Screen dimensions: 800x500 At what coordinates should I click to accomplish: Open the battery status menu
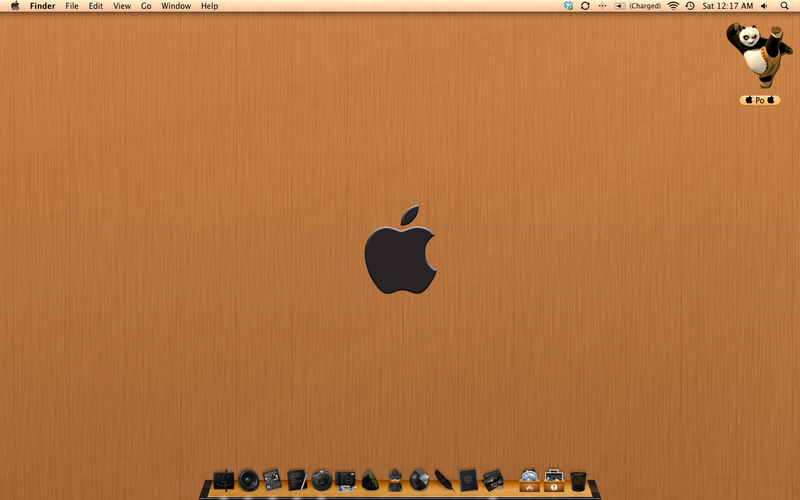[619, 6]
